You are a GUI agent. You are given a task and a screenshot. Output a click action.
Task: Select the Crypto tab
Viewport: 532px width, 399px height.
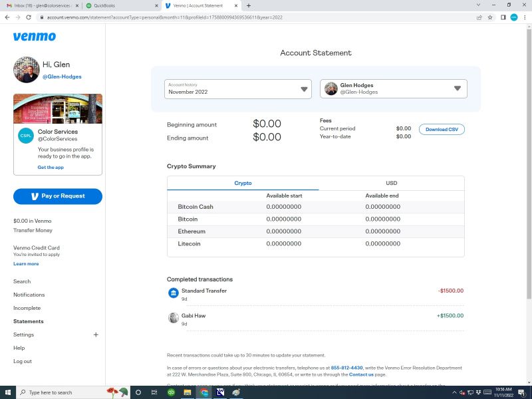pos(243,183)
